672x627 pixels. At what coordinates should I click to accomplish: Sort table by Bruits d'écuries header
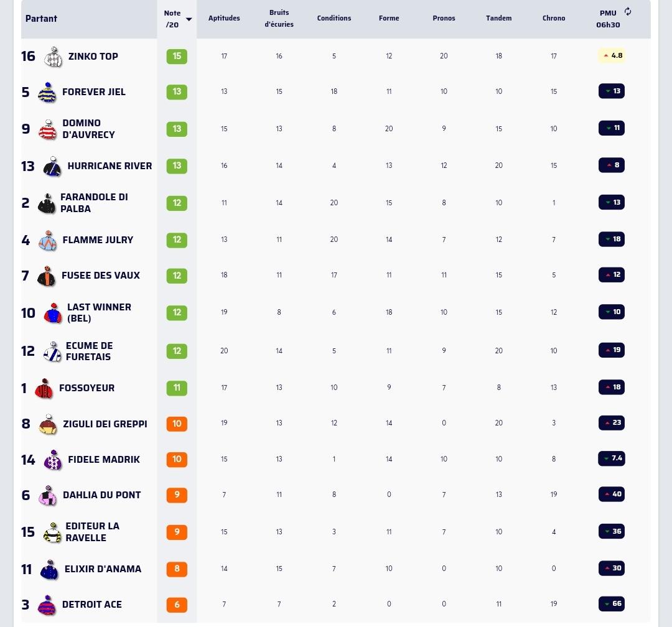(x=279, y=19)
